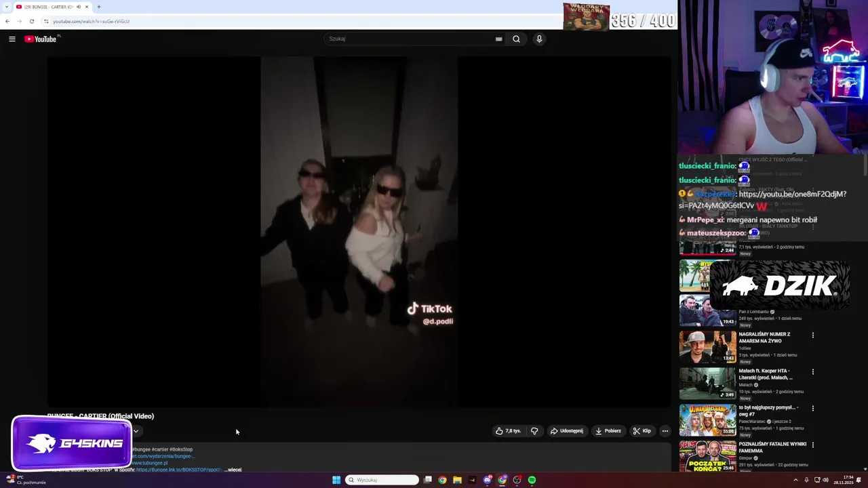Open options for owg #7 video
The image size is (868, 488).
[x=812, y=408]
